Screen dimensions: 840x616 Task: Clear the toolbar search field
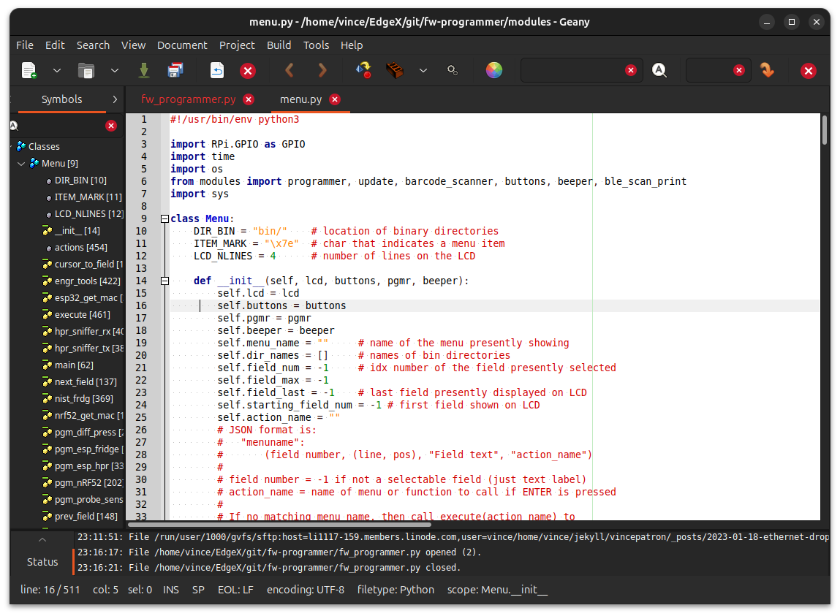pos(630,70)
